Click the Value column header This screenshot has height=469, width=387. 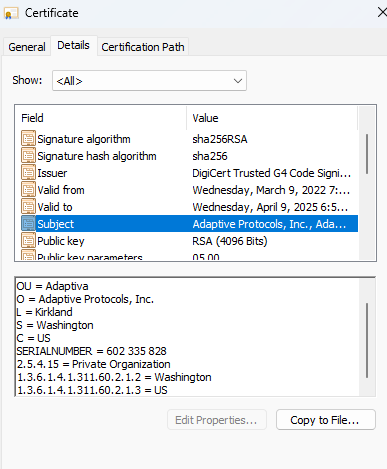[272, 118]
